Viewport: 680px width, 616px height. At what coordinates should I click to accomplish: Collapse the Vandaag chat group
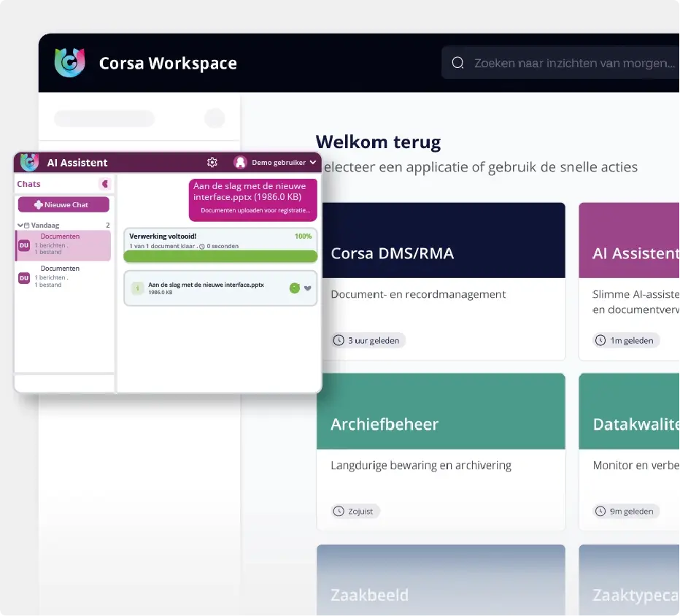click(20, 225)
